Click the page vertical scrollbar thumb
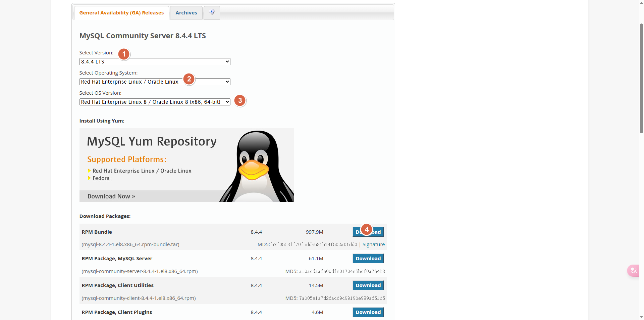 coord(641,79)
